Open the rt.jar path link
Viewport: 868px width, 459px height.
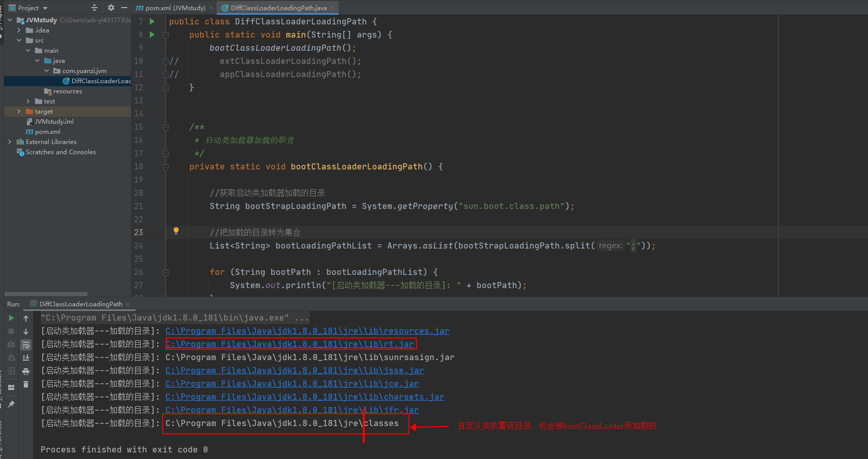[x=290, y=344]
